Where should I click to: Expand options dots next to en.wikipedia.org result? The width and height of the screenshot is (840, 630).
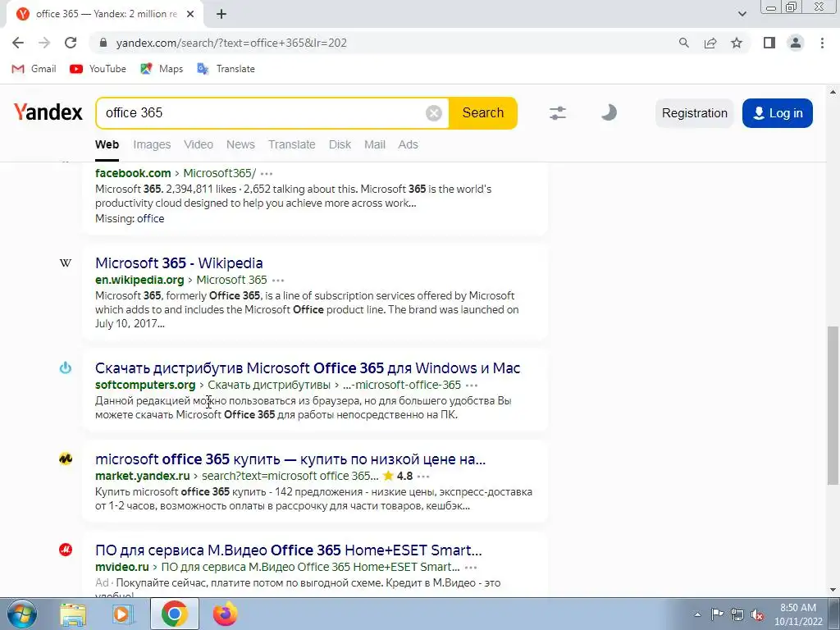(278, 281)
